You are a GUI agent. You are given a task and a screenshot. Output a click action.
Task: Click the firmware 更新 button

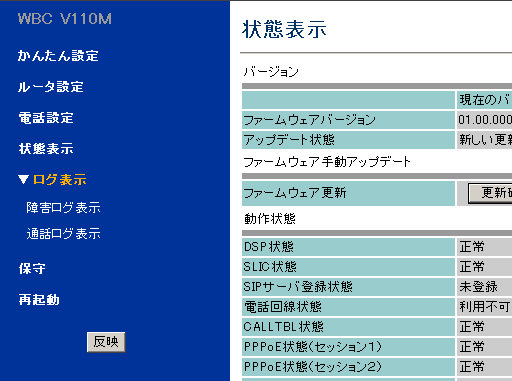[x=490, y=193]
